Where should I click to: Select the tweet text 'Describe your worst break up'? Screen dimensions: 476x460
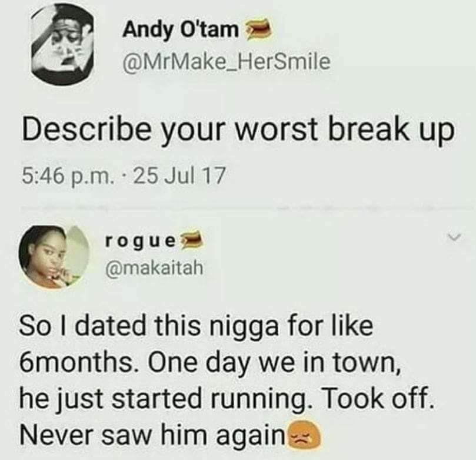click(238, 129)
